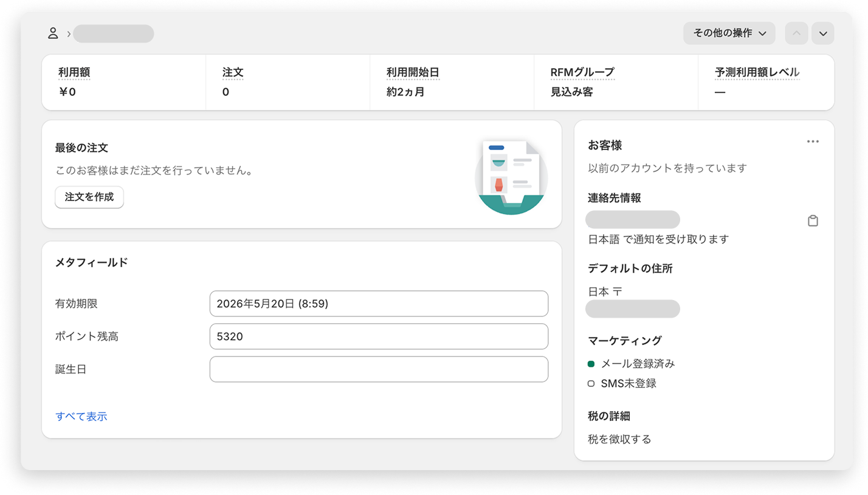The width and height of the screenshot is (868, 495).
Task: Click the 有効期限 field label
Action: point(76,304)
